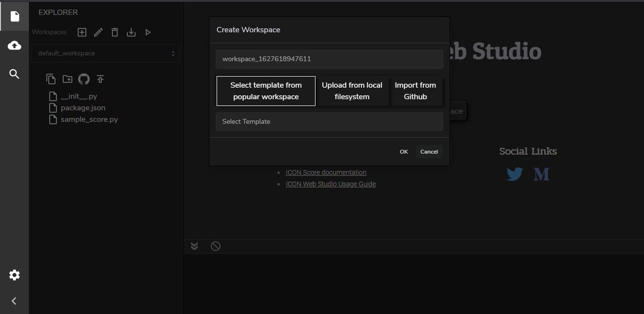This screenshot has height=314, width=644.
Task: Click the GitHub icon in explorer
Action: click(x=84, y=79)
